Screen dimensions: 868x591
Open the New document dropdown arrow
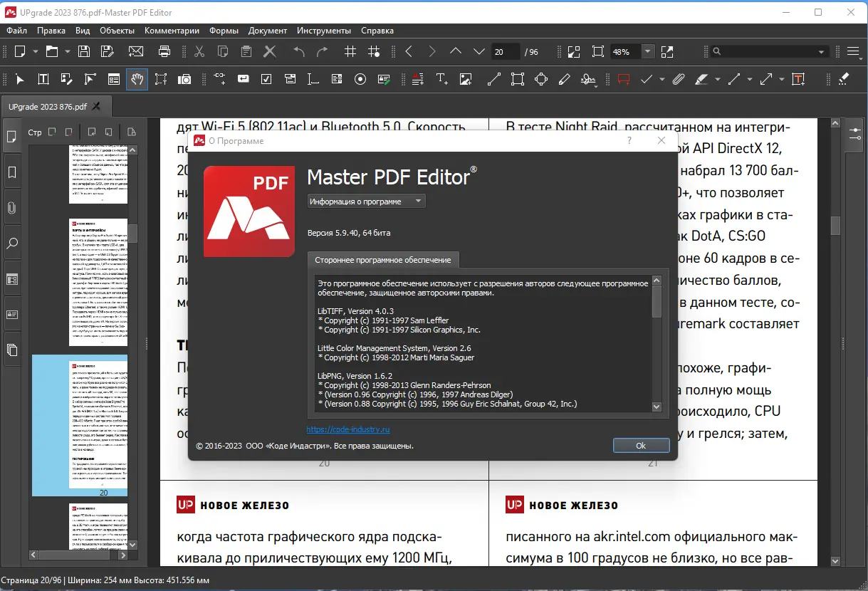point(37,51)
